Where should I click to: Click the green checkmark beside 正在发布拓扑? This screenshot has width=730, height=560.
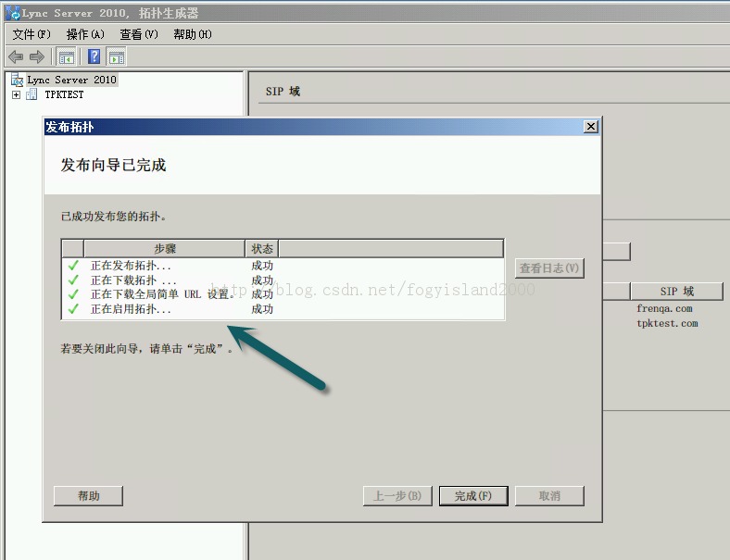73,265
